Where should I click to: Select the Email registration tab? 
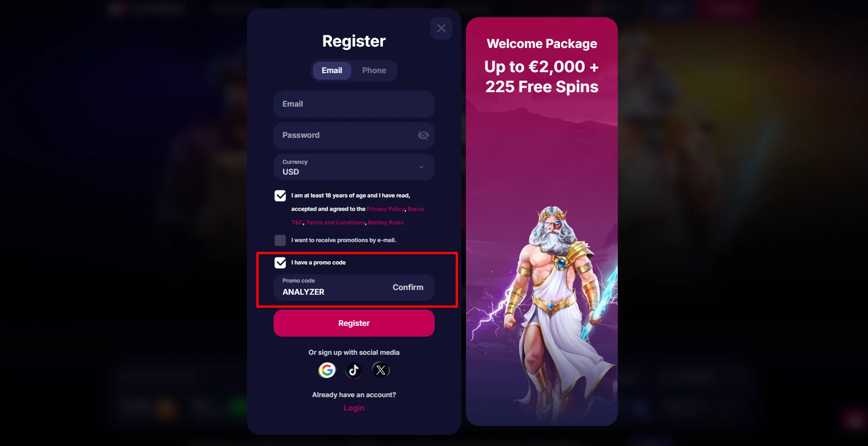click(332, 70)
